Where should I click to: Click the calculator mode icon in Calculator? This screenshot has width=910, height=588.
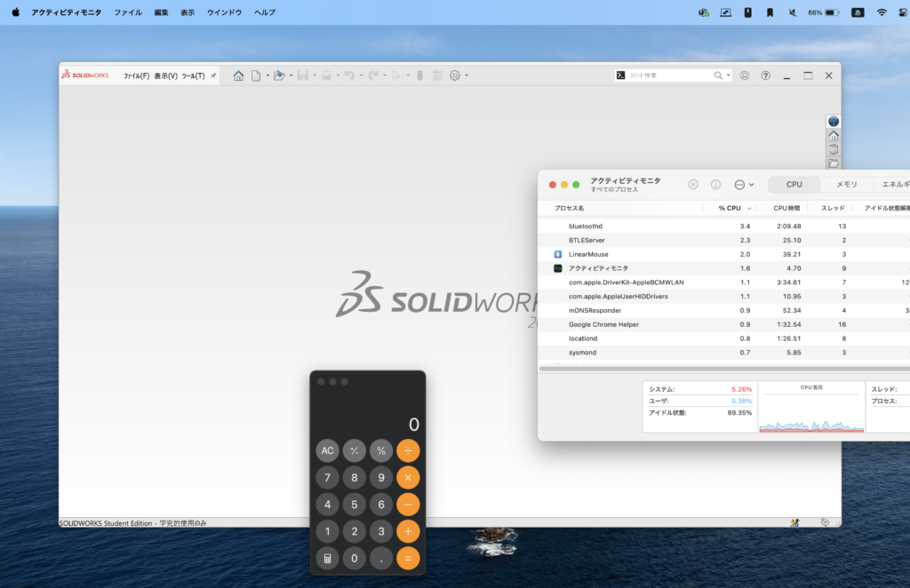[x=327, y=559]
